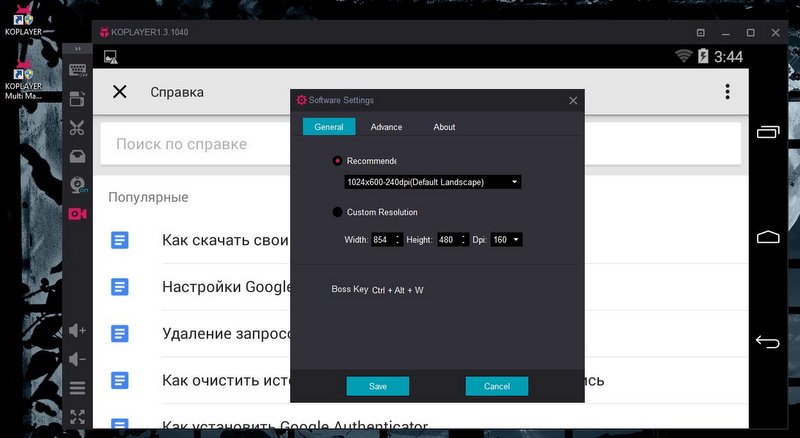Click the KOPLAYER title bar dropdown menu icon
This screenshot has height=438, width=800.
pos(701,33)
